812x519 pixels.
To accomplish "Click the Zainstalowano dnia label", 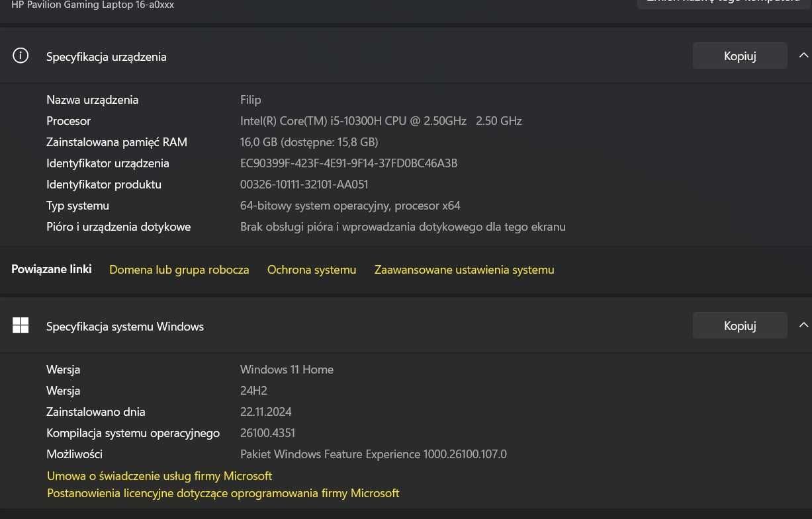I will coord(96,412).
